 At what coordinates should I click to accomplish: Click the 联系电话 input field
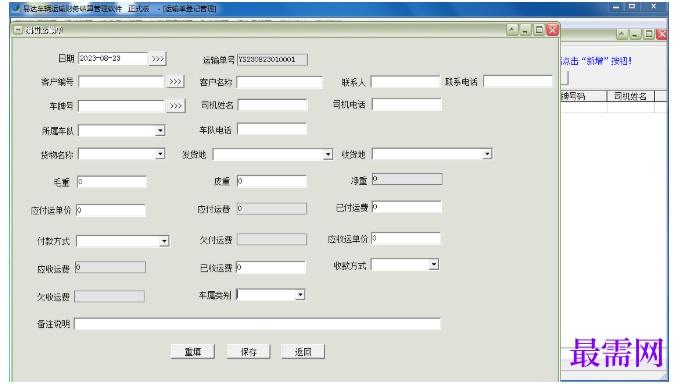(x=518, y=81)
